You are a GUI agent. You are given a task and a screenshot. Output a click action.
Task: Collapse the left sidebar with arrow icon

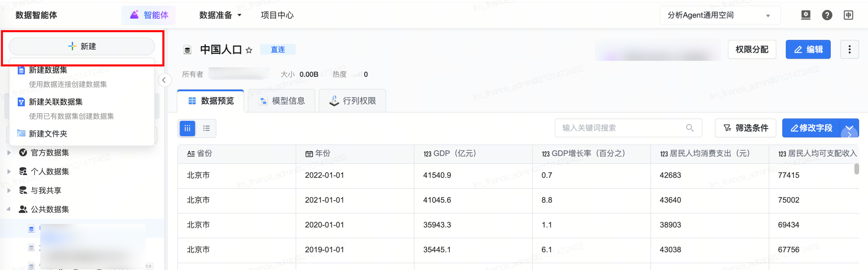[164, 80]
